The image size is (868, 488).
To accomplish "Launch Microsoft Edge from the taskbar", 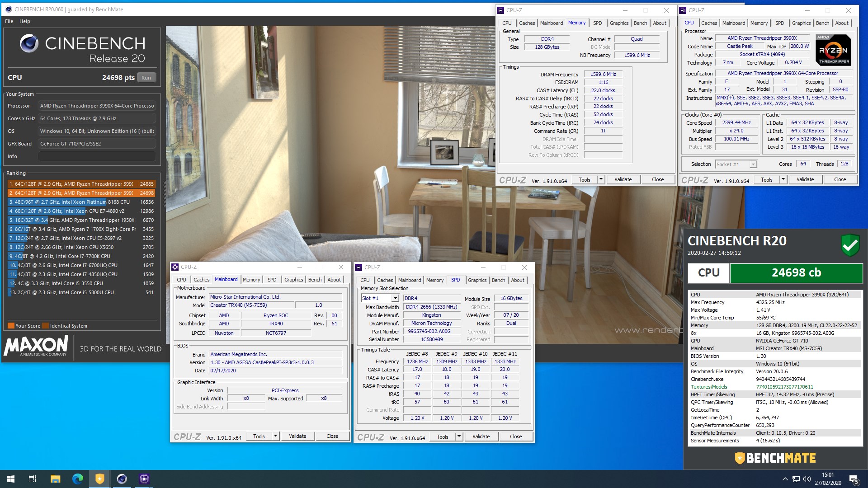I will [77, 479].
